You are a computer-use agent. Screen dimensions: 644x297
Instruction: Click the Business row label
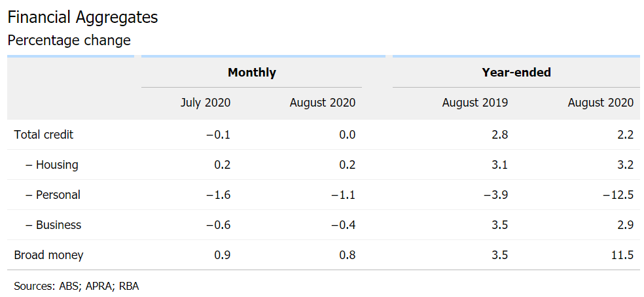pyautogui.click(x=54, y=225)
